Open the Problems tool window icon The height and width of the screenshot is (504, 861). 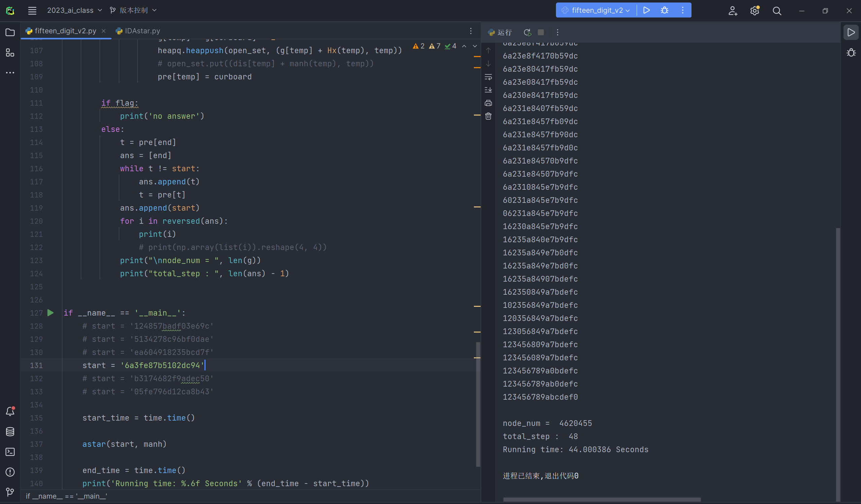(10, 472)
